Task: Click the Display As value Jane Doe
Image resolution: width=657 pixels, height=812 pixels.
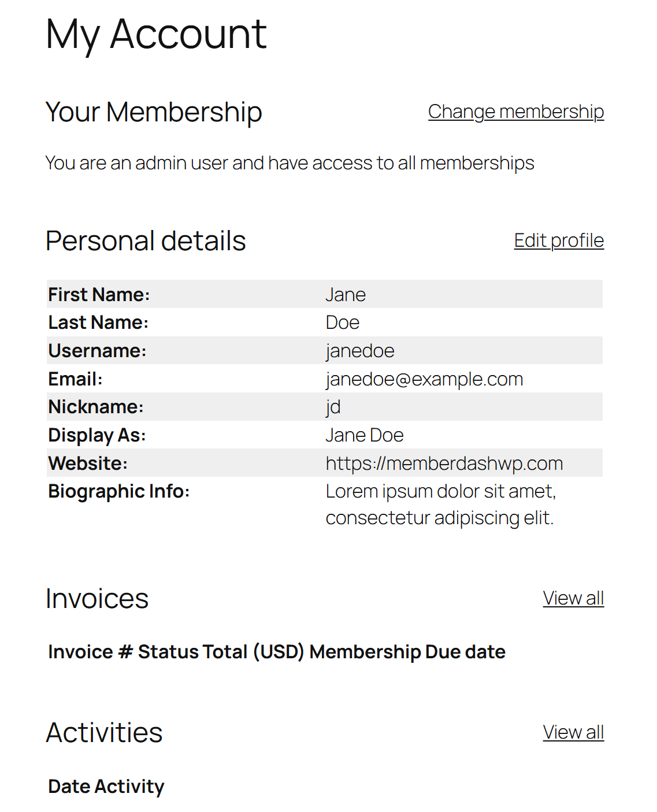Action: [365, 435]
